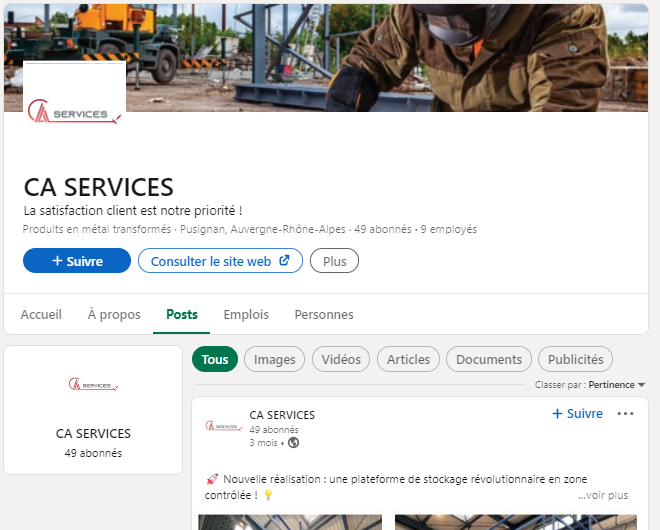Click the 9 employés link

coord(448,229)
